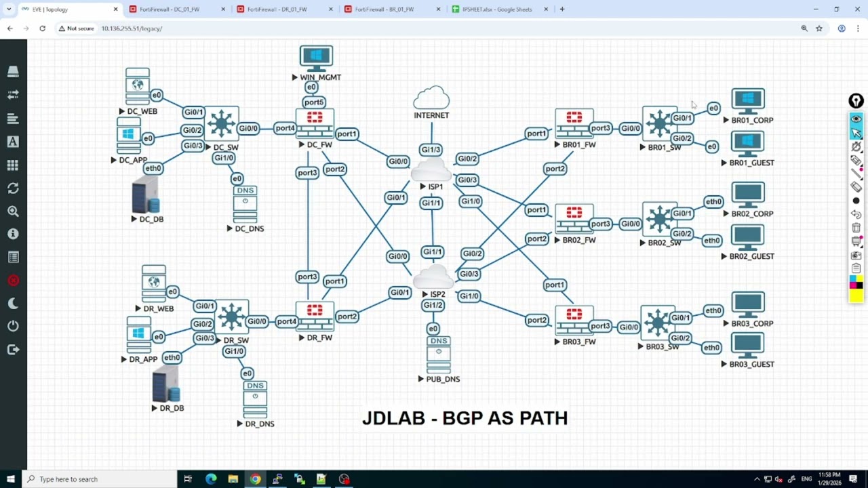Click the BR03_SW switch node
Image resolution: width=868 pixels, height=488 pixels.
pos(658,323)
